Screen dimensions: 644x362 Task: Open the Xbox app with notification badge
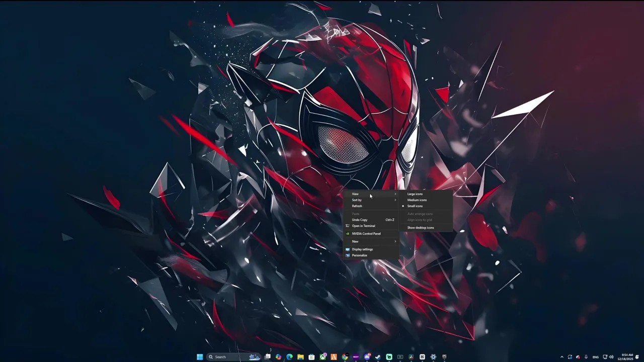323,357
